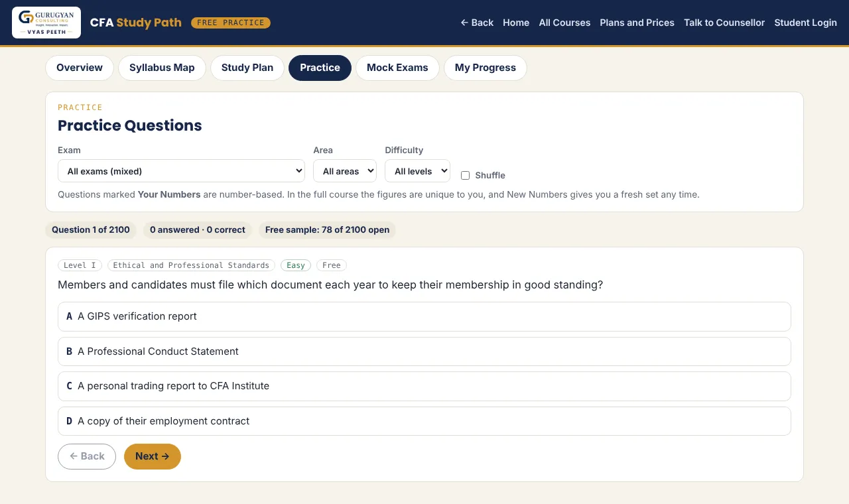849x504 pixels.
Task: Go to the Study Plan tab
Action: (247, 68)
